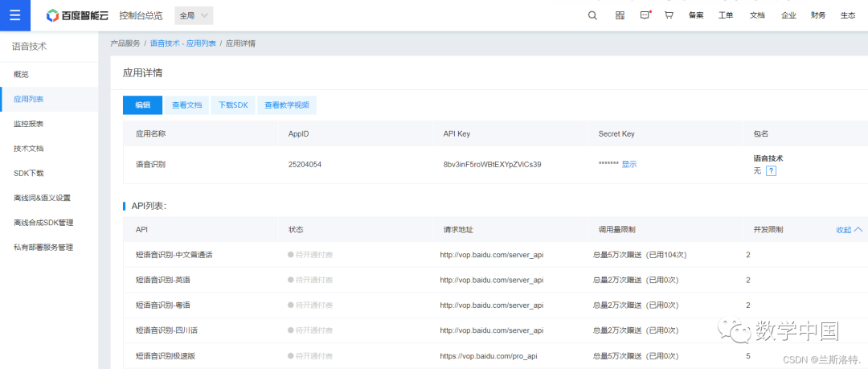
Task: Click the application name 语音识别
Action: pyautogui.click(x=150, y=165)
